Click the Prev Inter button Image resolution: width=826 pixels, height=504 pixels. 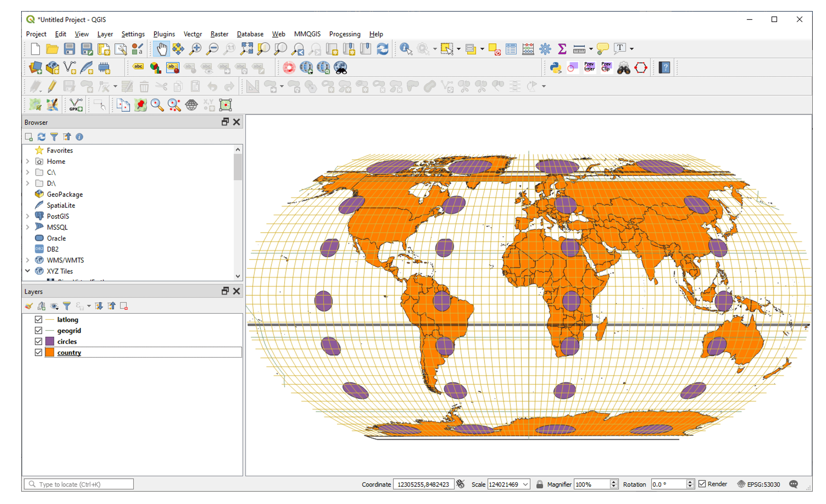pyautogui.click(x=589, y=67)
